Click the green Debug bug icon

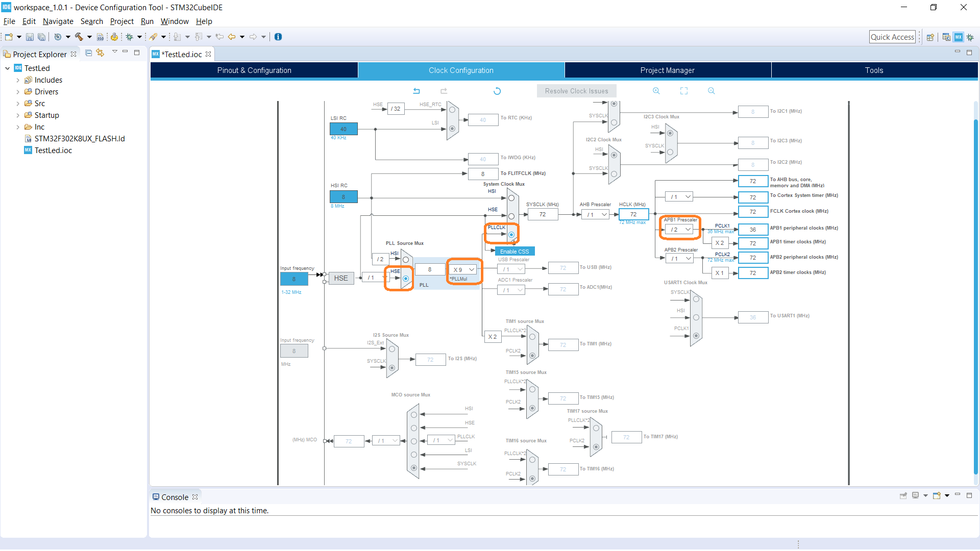coord(130,37)
